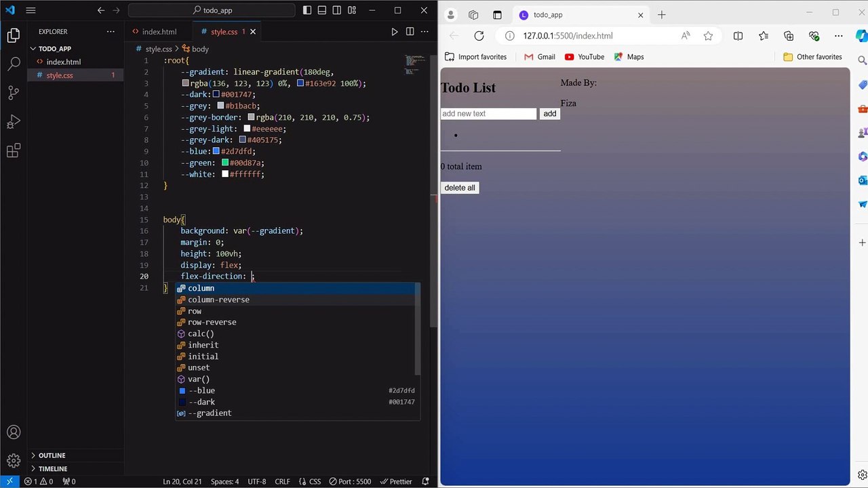Screen dimensions: 868x488
Task: Click style.css in the breadcrumb
Action: pyautogui.click(x=159, y=49)
